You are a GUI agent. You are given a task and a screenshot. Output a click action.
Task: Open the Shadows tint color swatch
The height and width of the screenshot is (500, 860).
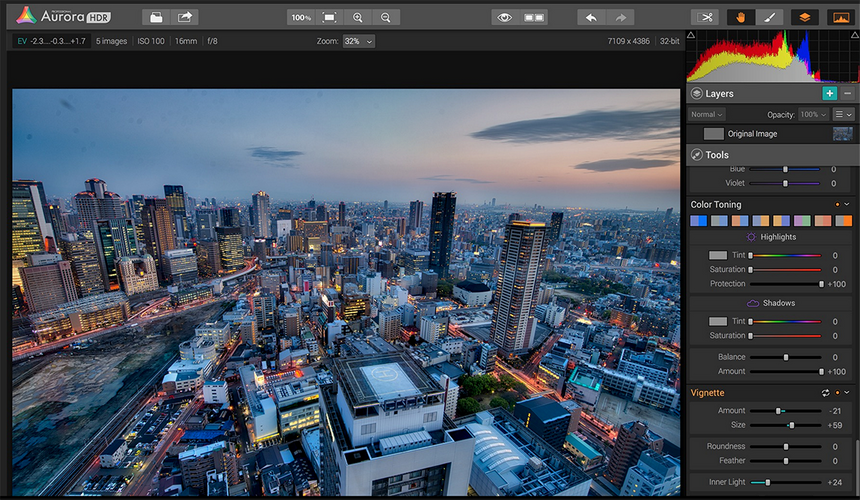point(718,321)
